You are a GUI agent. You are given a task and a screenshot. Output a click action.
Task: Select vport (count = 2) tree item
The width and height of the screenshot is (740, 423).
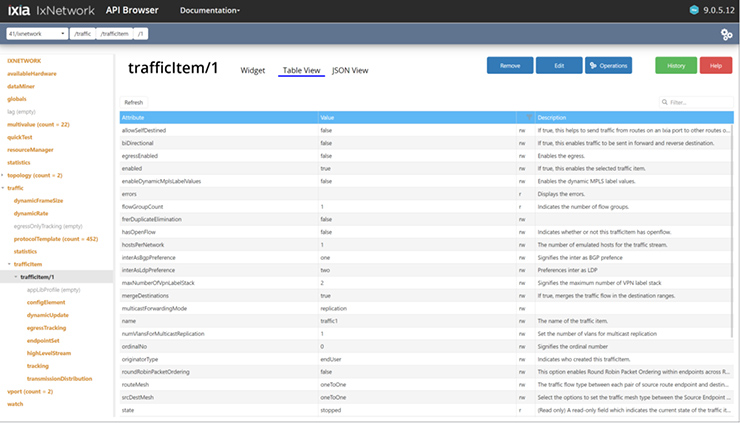tap(30, 391)
